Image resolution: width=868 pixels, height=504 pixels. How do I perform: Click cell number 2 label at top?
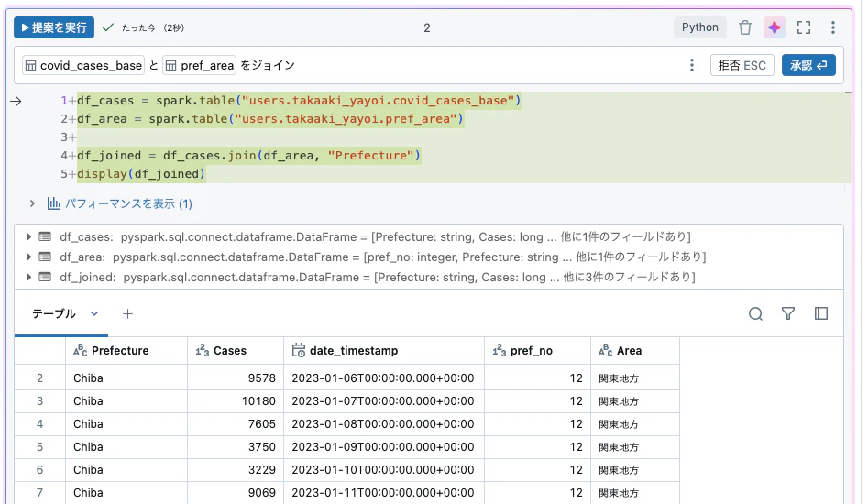pyautogui.click(x=427, y=28)
